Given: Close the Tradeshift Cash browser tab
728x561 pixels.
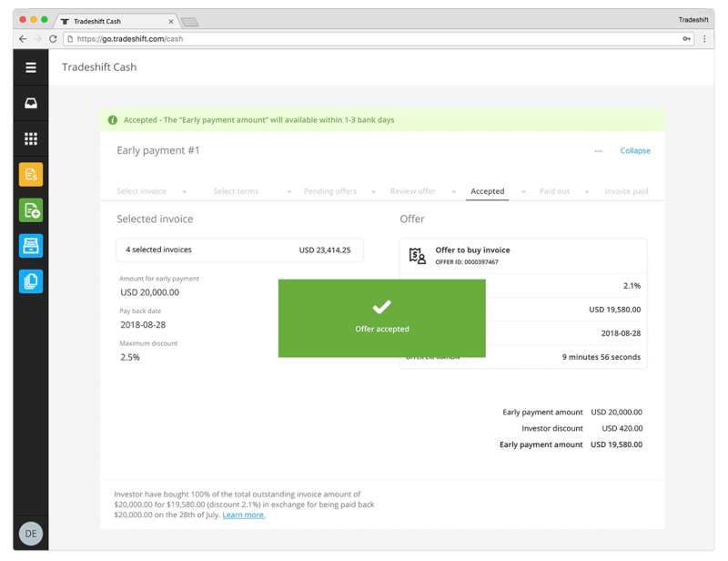Looking at the screenshot, I should coord(171,21).
